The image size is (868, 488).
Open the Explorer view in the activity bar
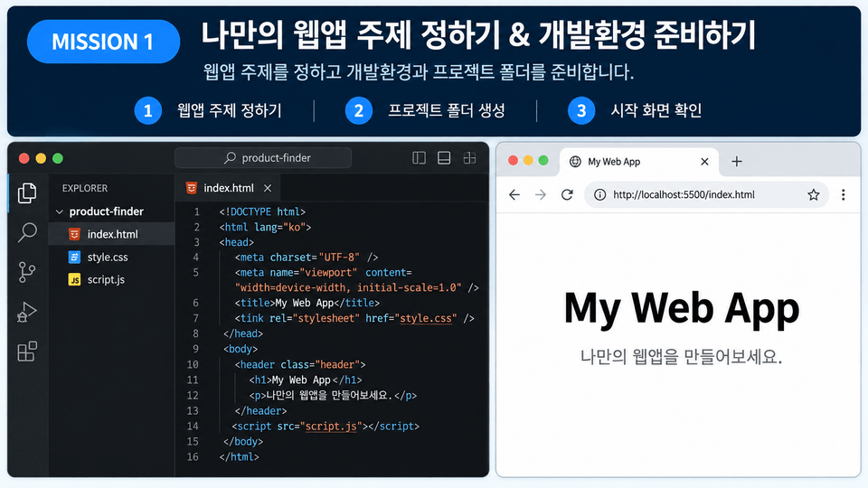pyautogui.click(x=26, y=193)
